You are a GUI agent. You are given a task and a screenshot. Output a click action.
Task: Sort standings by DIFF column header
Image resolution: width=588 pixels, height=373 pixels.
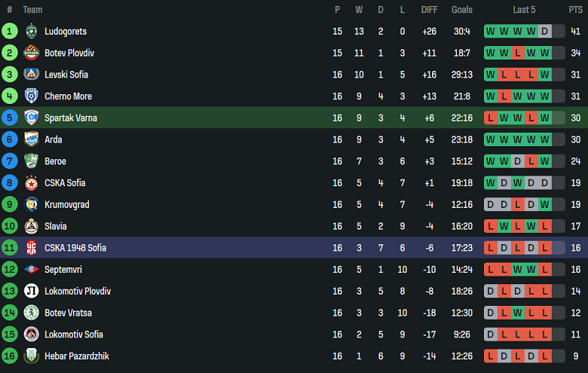click(430, 10)
